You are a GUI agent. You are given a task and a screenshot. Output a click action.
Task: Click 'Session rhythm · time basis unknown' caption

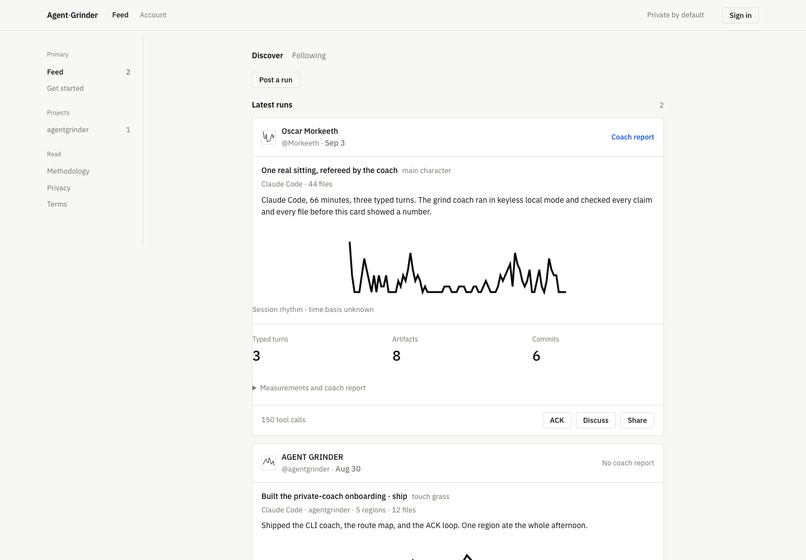point(313,310)
